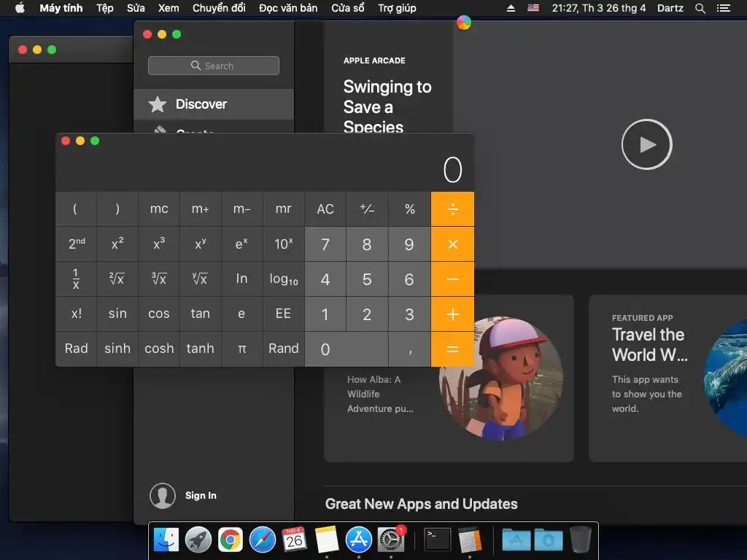Screen dimensions: 747x560
Task: Click the EE exponent key
Action: [284, 314]
